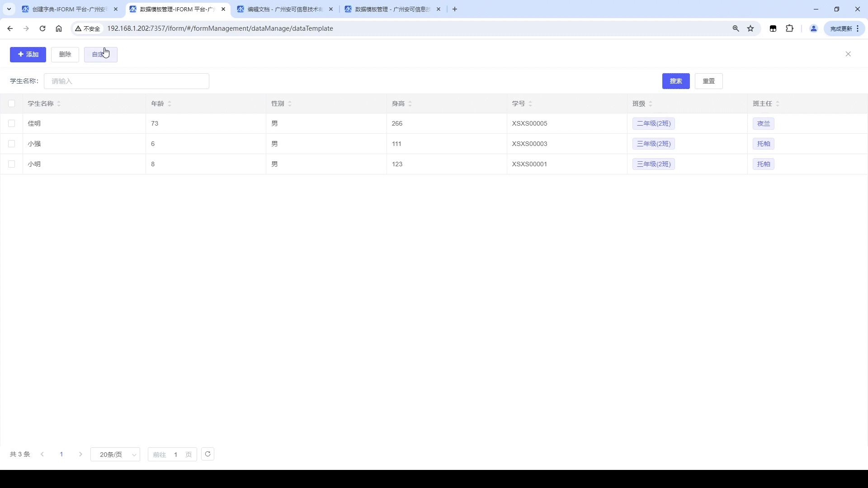Screen dimensions: 868x488
Task: Bookmark this page with the star icon
Action: 750,28
